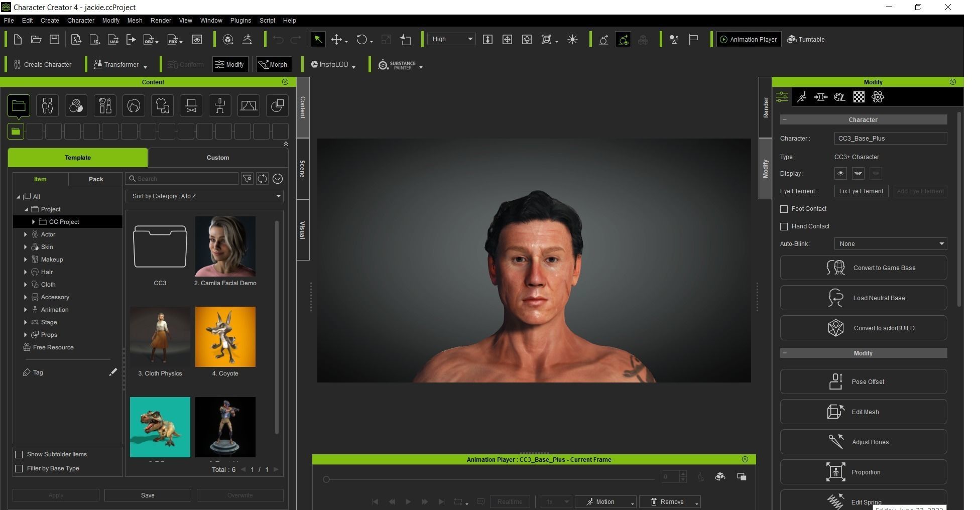
Task: Open the Character menu
Action: pyautogui.click(x=81, y=21)
